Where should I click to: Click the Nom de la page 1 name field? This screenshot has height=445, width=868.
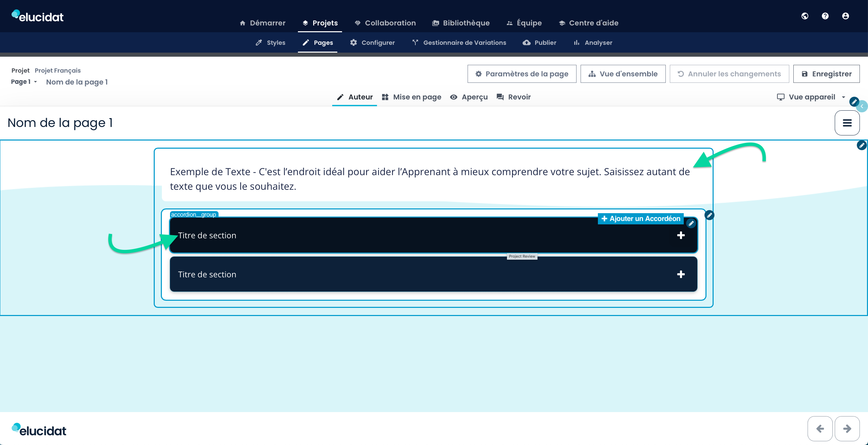tap(77, 82)
